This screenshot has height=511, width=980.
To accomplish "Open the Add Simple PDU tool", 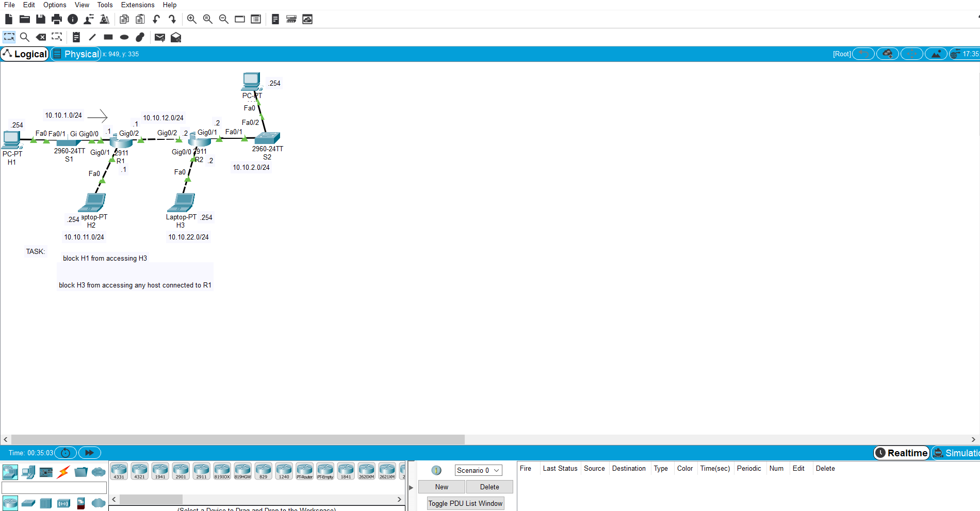I will pos(159,37).
